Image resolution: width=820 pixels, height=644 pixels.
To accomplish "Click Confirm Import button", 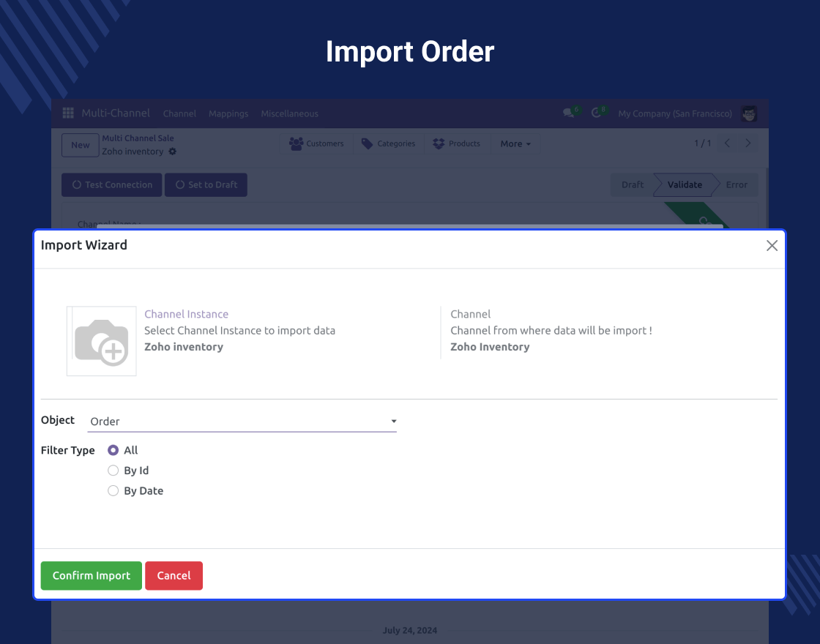I will click(x=92, y=575).
